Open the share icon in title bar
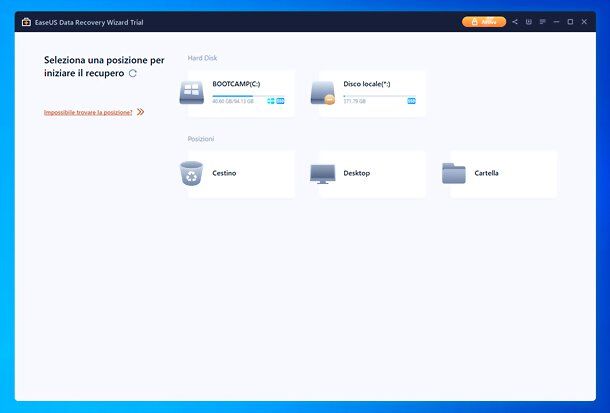The height and width of the screenshot is (413, 610). click(x=515, y=22)
